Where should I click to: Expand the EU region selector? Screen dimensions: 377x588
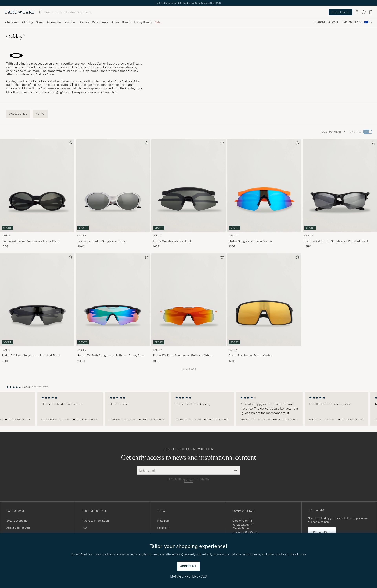(368, 22)
